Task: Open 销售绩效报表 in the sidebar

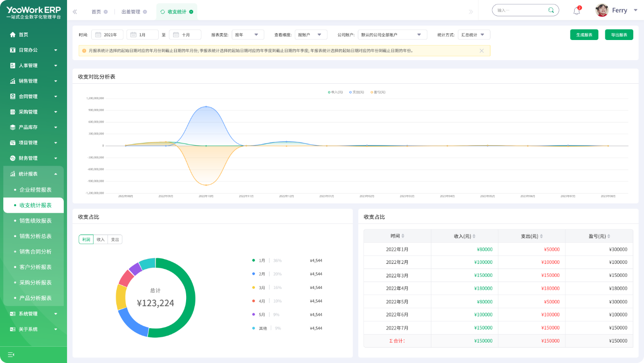Action: tap(35, 221)
